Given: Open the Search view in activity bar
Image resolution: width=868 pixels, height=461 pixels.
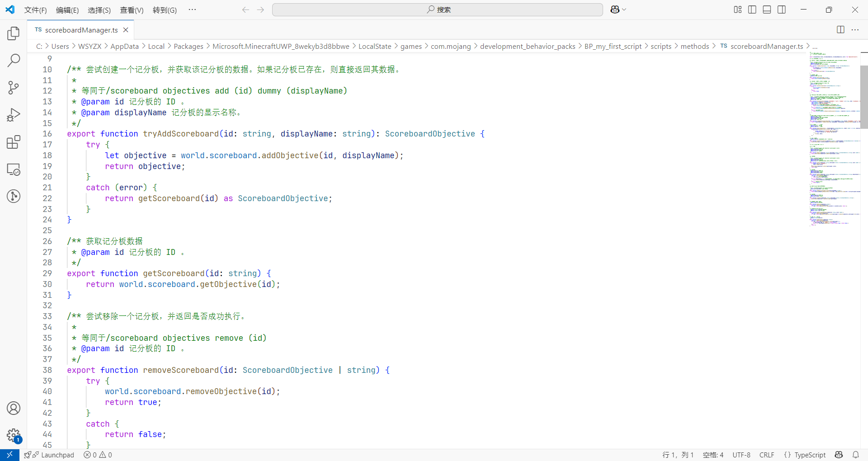Looking at the screenshot, I should [14, 61].
